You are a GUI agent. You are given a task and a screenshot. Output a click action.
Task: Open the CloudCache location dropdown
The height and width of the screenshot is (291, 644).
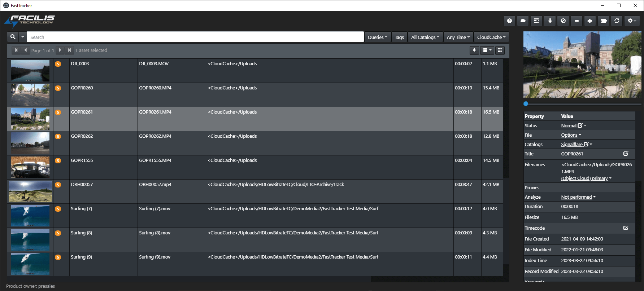coord(491,37)
